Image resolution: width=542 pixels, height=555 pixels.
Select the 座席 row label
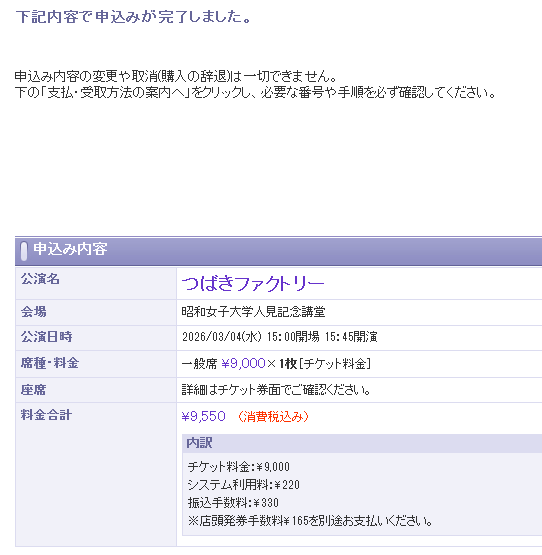(x=34, y=390)
